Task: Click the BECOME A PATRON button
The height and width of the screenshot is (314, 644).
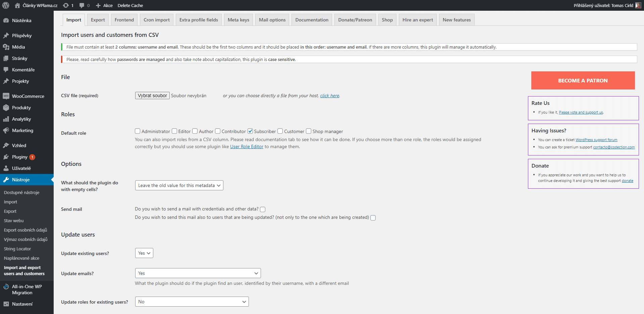Action: (583, 80)
